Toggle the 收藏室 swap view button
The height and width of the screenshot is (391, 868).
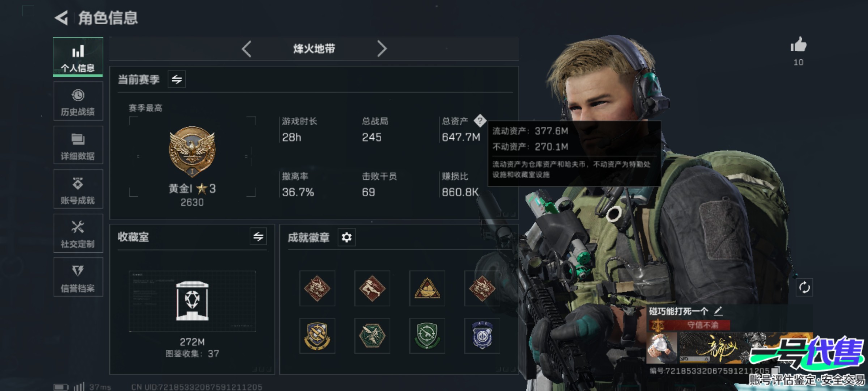click(258, 237)
